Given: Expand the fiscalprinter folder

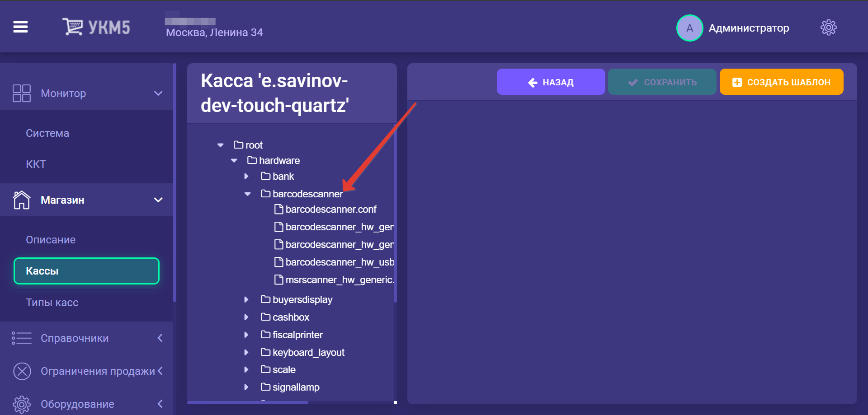Looking at the screenshot, I should [246, 335].
